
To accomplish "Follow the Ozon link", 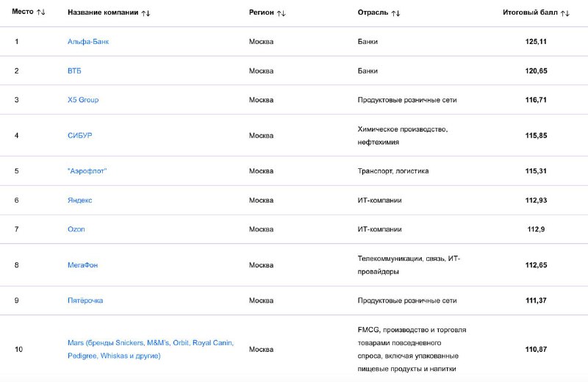I will [x=76, y=229].
